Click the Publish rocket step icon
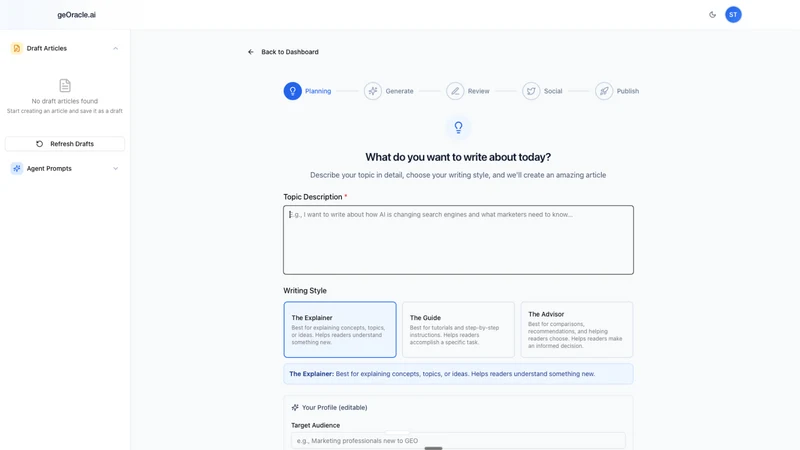The image size is (800, 450). click(x=604, y=91)
